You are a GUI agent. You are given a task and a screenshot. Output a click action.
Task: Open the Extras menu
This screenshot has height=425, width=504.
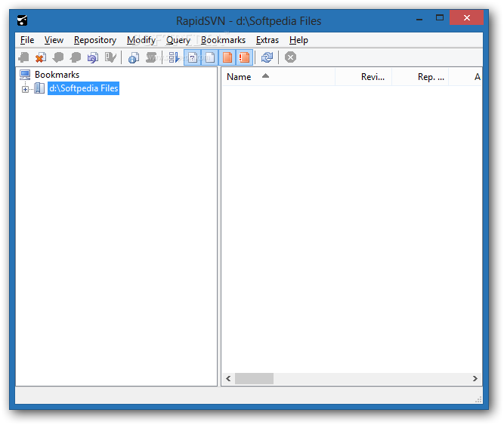(267, 40)
